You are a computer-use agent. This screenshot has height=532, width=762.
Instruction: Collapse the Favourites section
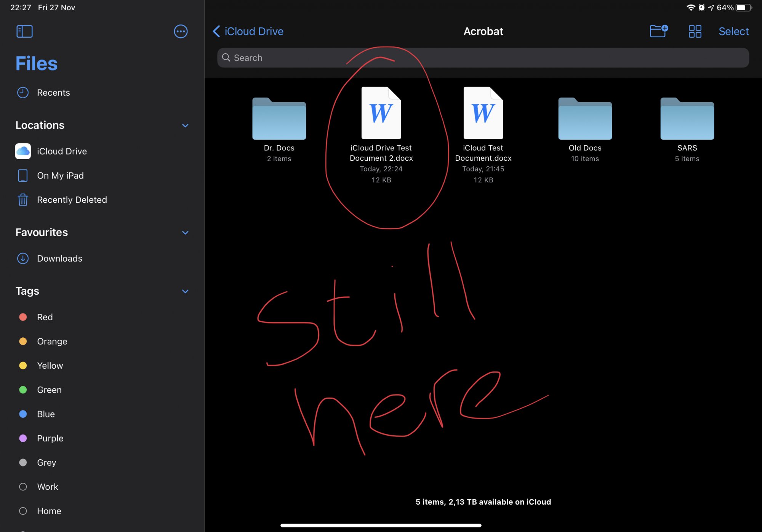pos(185,232)
